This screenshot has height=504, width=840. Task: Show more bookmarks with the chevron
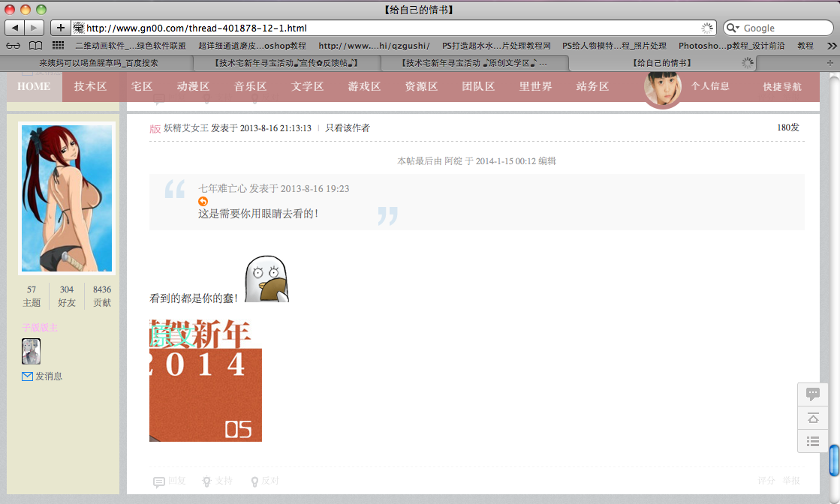(x=830, y=46)
